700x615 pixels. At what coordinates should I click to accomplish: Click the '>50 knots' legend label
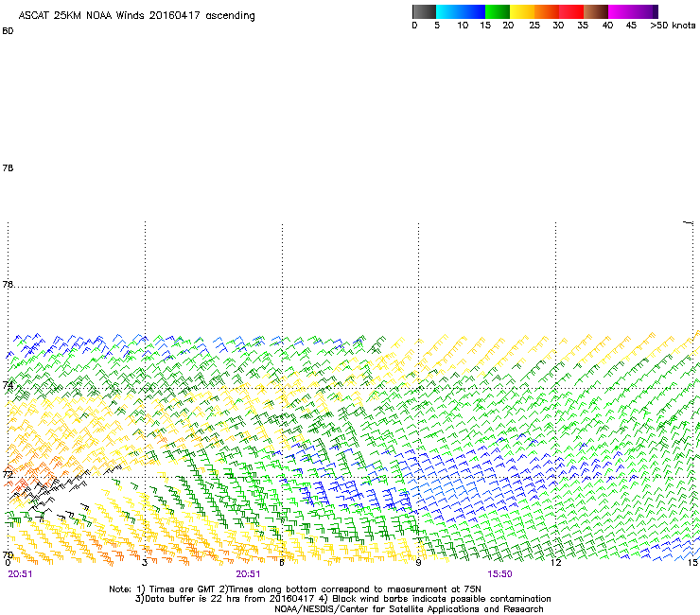[673, 26]
